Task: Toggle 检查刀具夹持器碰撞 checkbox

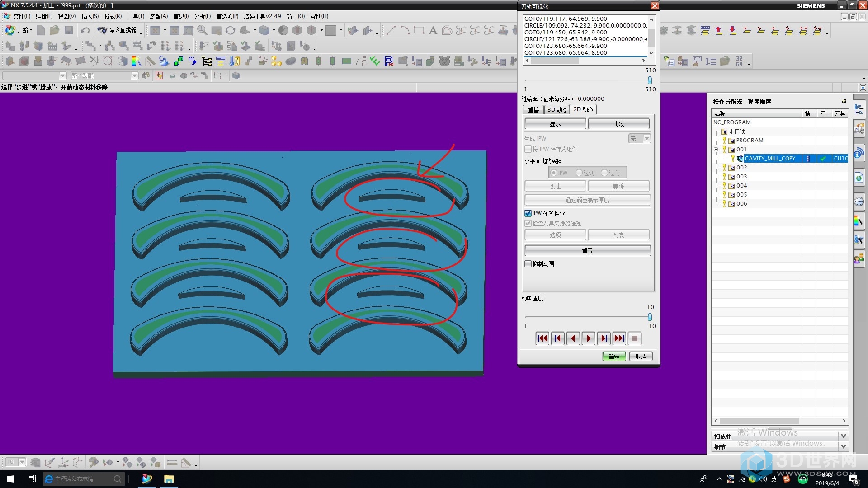Action: coord(528,223)
